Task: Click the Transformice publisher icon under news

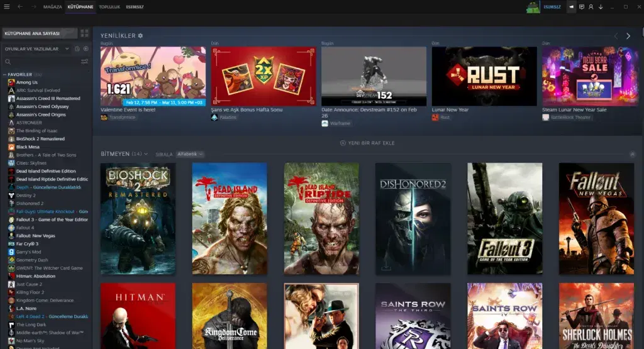Action: click(104, 118)
